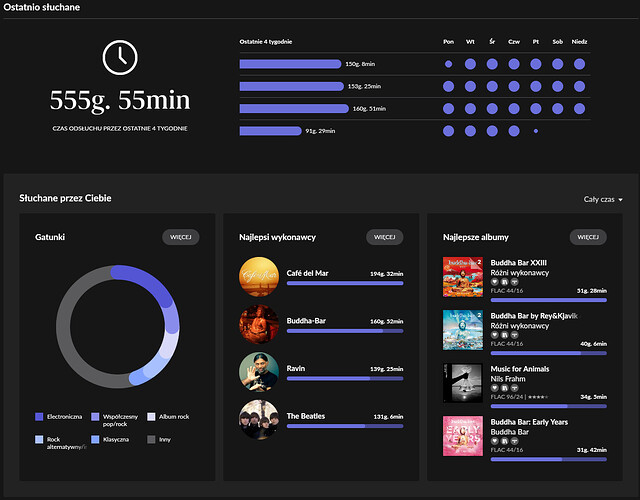Click 'Więcej' button in Gatunki panel
The width and height of the screenshot is (640, 500).
(x=181, y=237)
